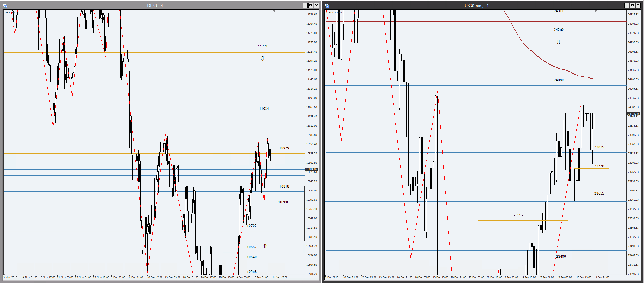
Task: Maximize the US30mini,H4 chart window
Action: pos(632,5)
